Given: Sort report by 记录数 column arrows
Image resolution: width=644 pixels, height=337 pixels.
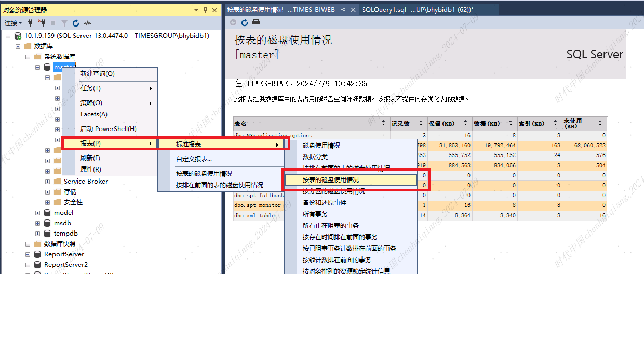Looking at the screenshot, I should (420, 124).
